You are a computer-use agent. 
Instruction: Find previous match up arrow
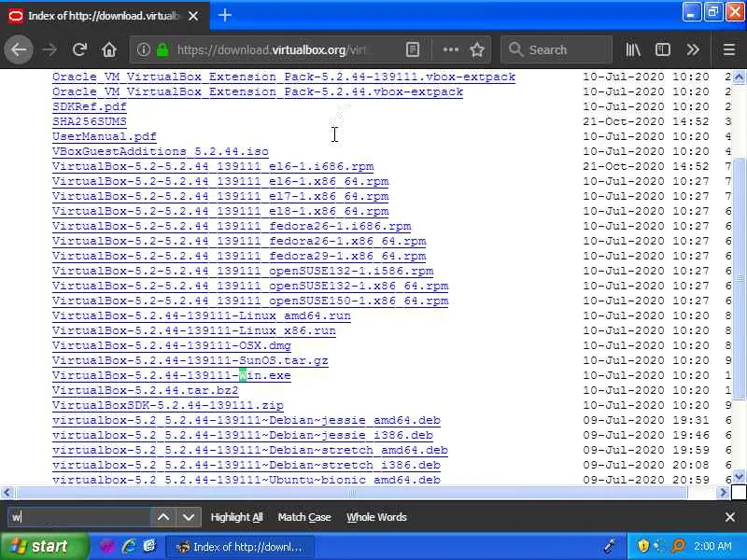click(x=163, y=517)
